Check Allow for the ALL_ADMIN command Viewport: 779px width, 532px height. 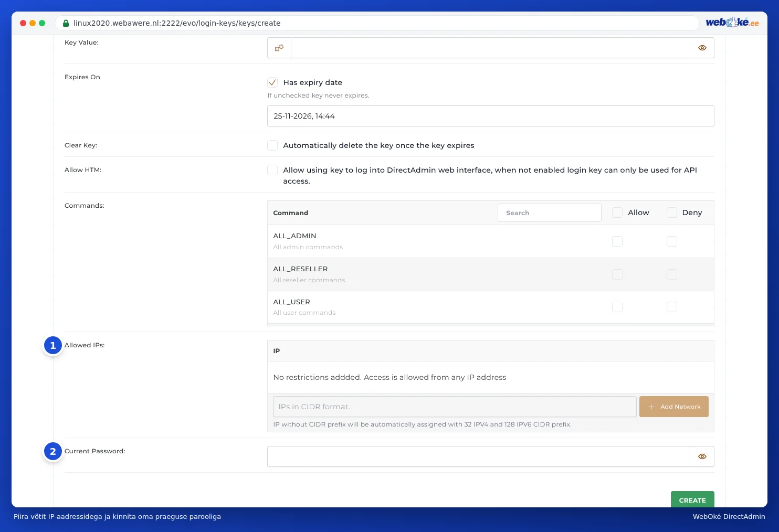pyautogui.click(x=617, y=241)
